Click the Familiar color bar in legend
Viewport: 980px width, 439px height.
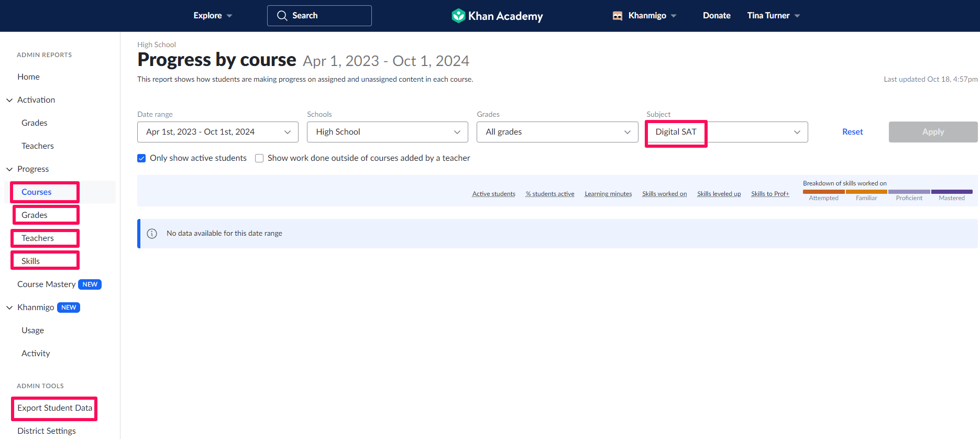(x=866, y=192)
